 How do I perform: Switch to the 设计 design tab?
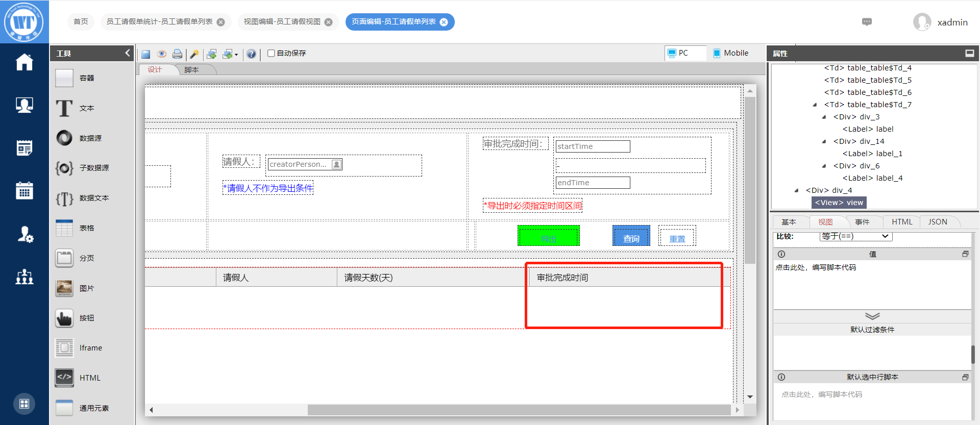point(155,69)
